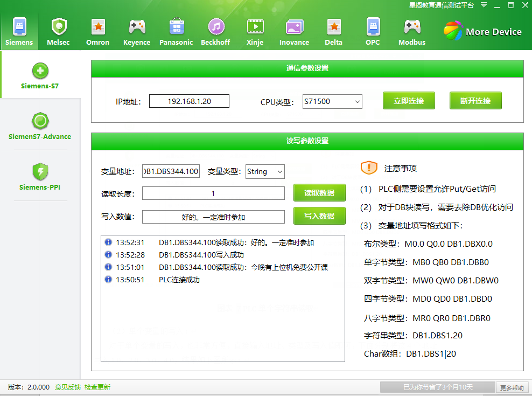Click the 写入数据 write button
Image resolution: width=532 pixels, height=396 pixels.
point(319,216)
